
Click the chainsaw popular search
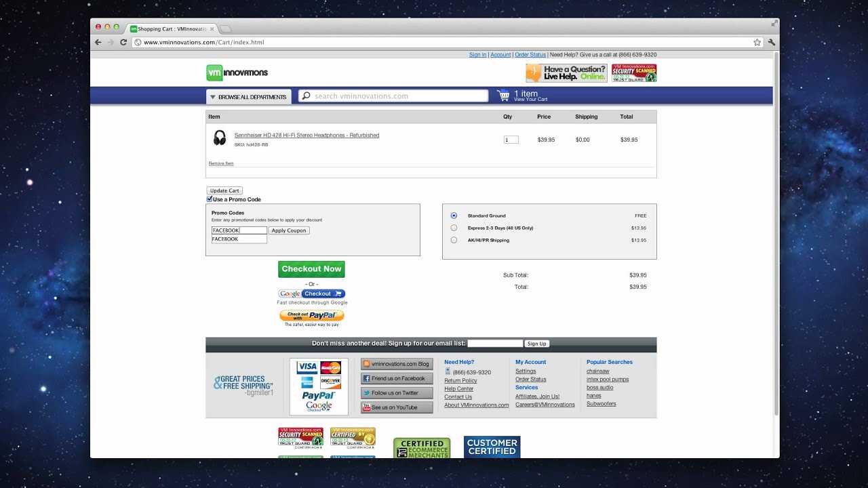pyautogui.click(x=598, y=371)
